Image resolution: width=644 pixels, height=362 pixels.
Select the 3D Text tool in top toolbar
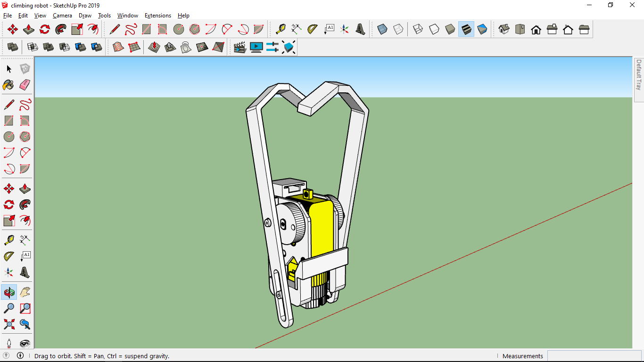pyautogui.click(x=361, y=29)
